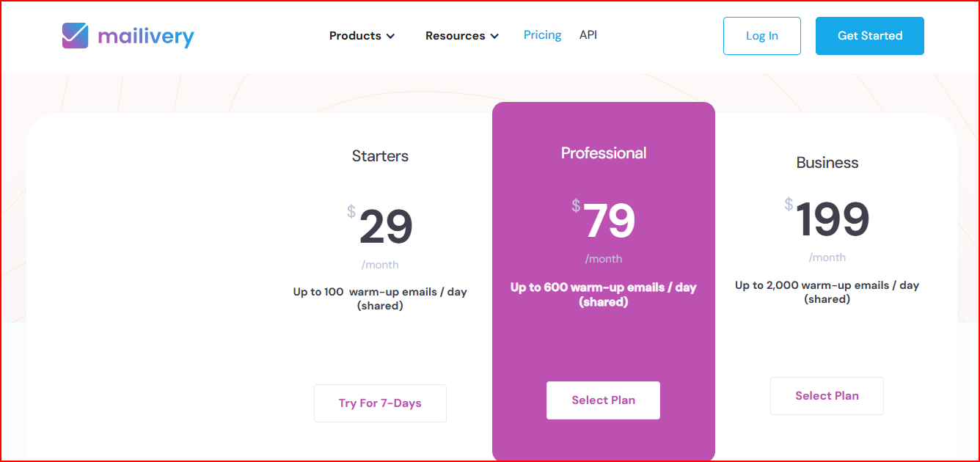Select the Professional plan

click(603, 400)
